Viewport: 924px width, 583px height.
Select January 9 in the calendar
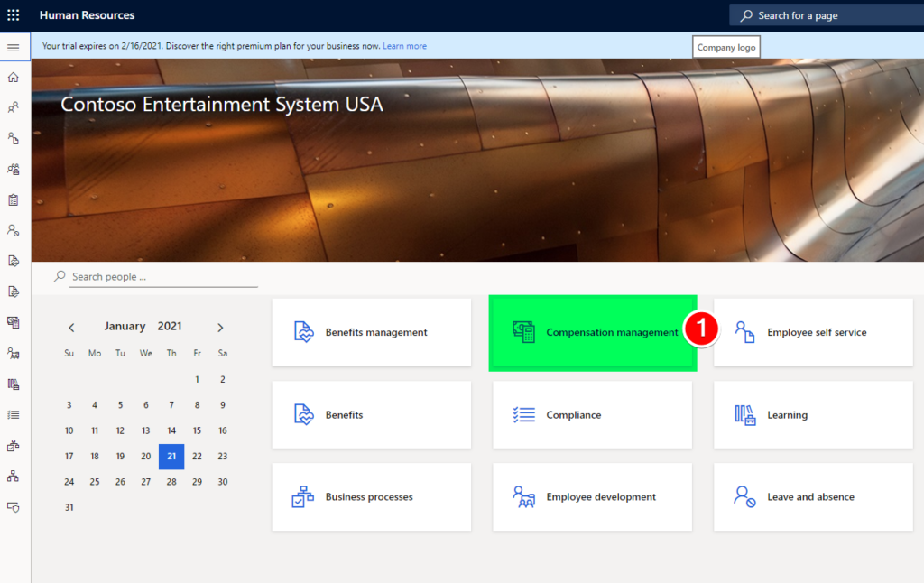223,405
